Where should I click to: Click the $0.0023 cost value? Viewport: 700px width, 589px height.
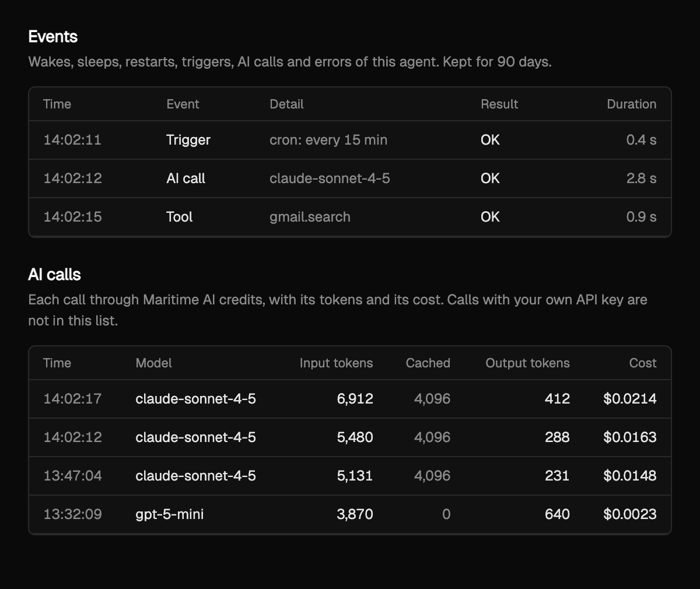(630, 514)
